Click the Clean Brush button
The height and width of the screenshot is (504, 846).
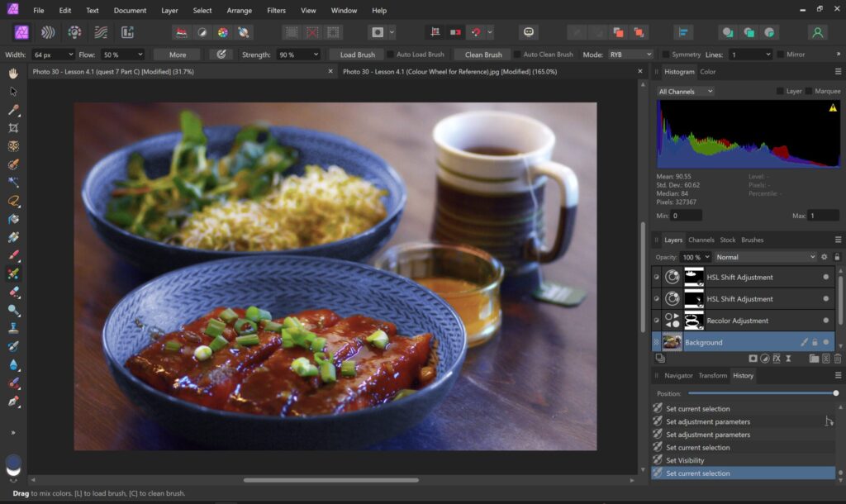tap(483, 55)
